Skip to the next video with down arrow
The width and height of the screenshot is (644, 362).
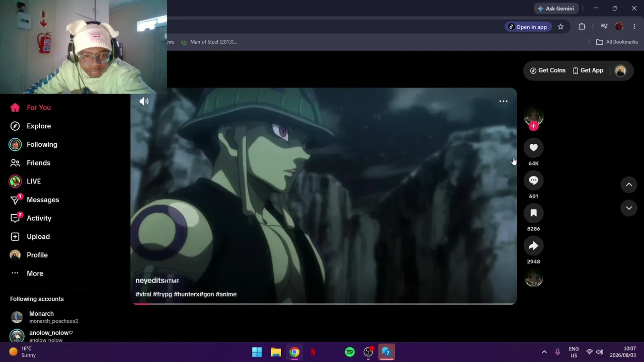tap(629, 208)
